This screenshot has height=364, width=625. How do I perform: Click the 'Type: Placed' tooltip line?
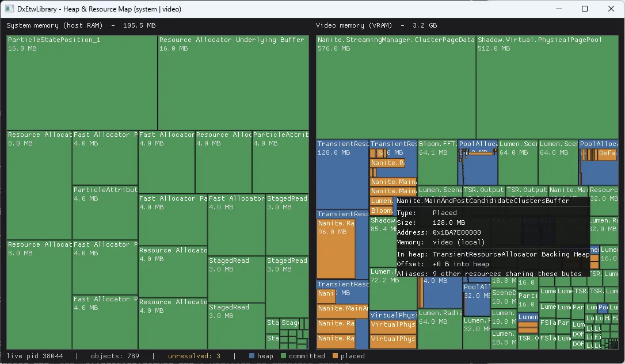[x=426, y=213]
